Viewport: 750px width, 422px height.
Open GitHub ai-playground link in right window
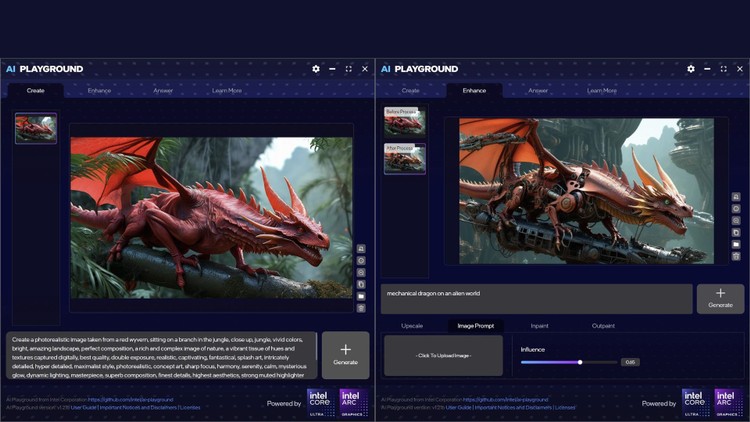pos(506,400)
